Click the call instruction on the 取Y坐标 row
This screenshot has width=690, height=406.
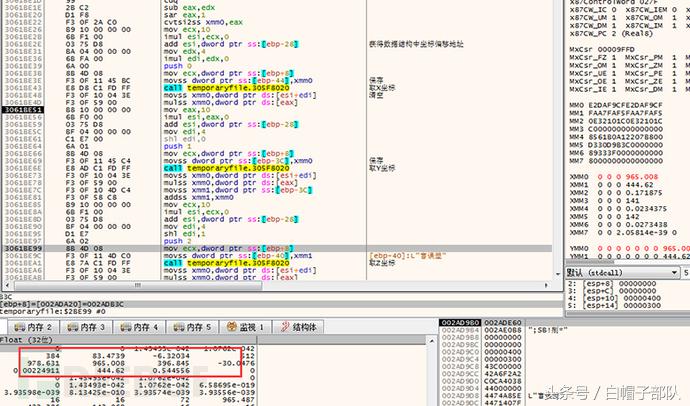(226, 168)
